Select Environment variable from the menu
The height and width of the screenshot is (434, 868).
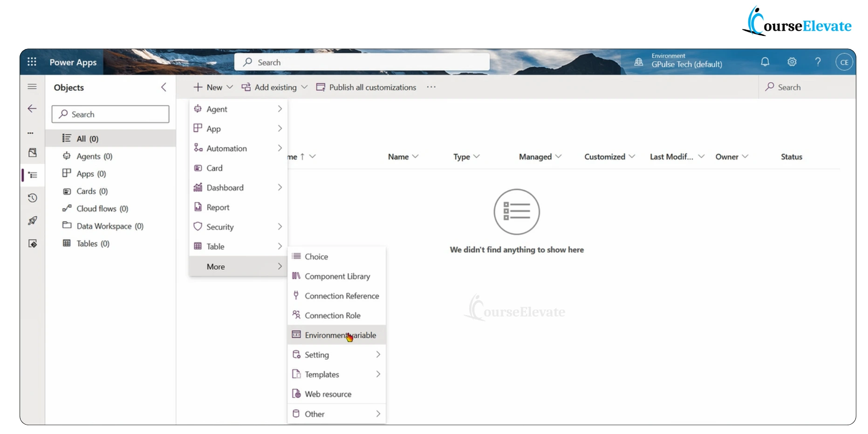pos(340,335)
